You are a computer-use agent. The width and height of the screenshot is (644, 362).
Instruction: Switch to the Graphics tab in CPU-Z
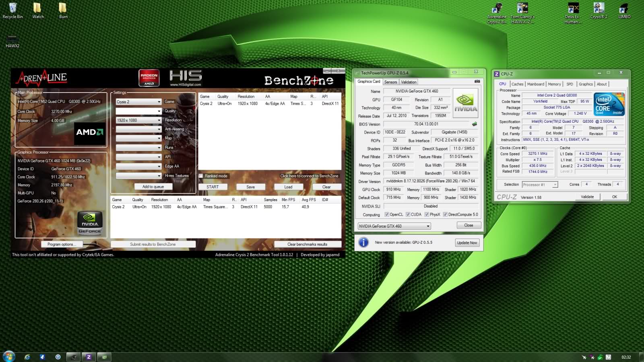pyautogui.click(x=586, y=84)
